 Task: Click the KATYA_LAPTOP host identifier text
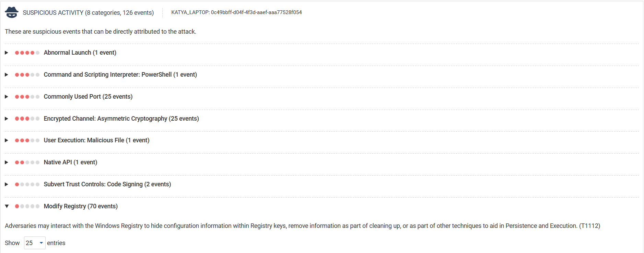pos(236,12)
